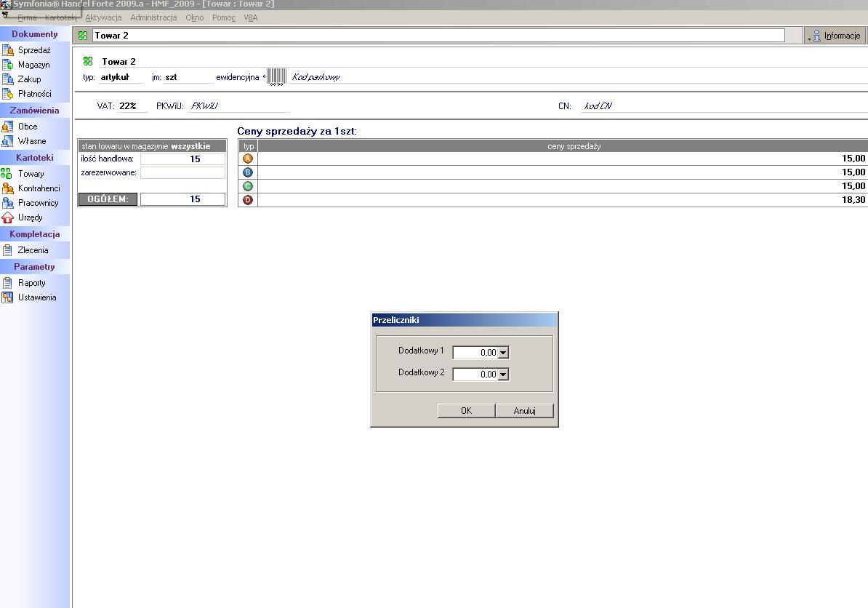868x608 pixels.
Task: Confirm Przeliczniki dialog with OK
Action: click(466, 410)
